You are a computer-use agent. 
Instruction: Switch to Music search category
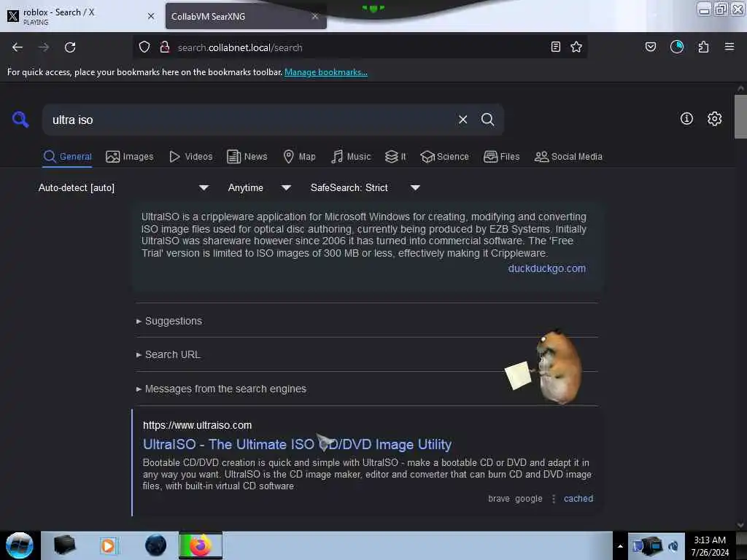[351, 157]
